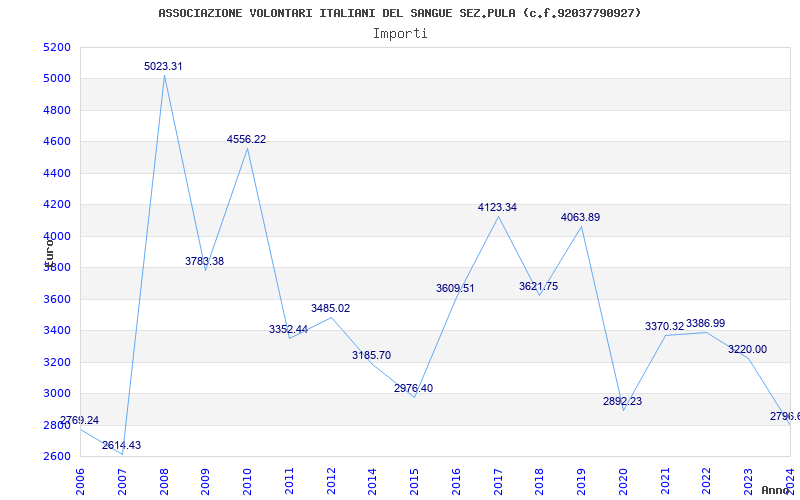Click x-axis year 2016
800x500 pixels.
click(x=456, y=482)
